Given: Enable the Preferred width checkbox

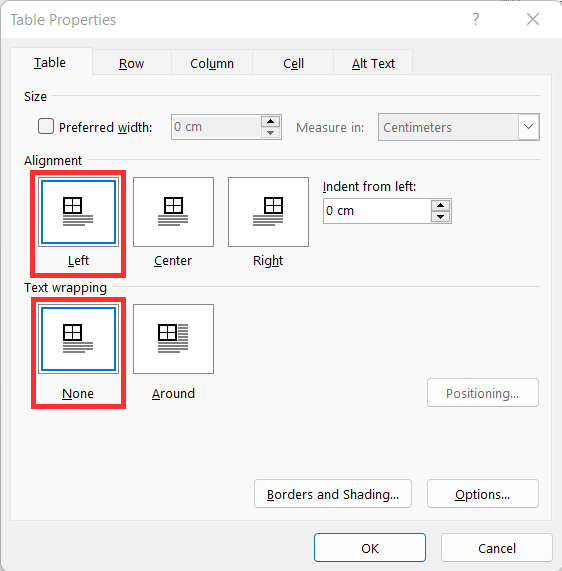Looking at the screenshot, I should click(x=46, y=126).
